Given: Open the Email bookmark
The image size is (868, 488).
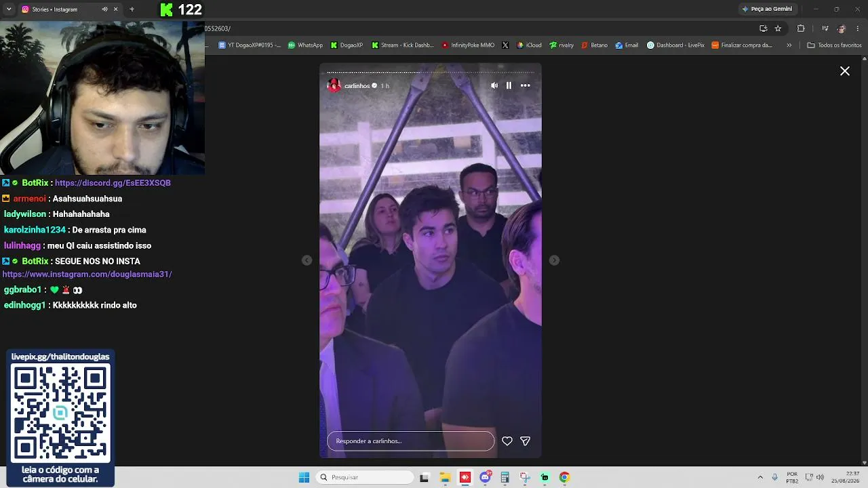Looking at the screenshot, I should point(627,45).
